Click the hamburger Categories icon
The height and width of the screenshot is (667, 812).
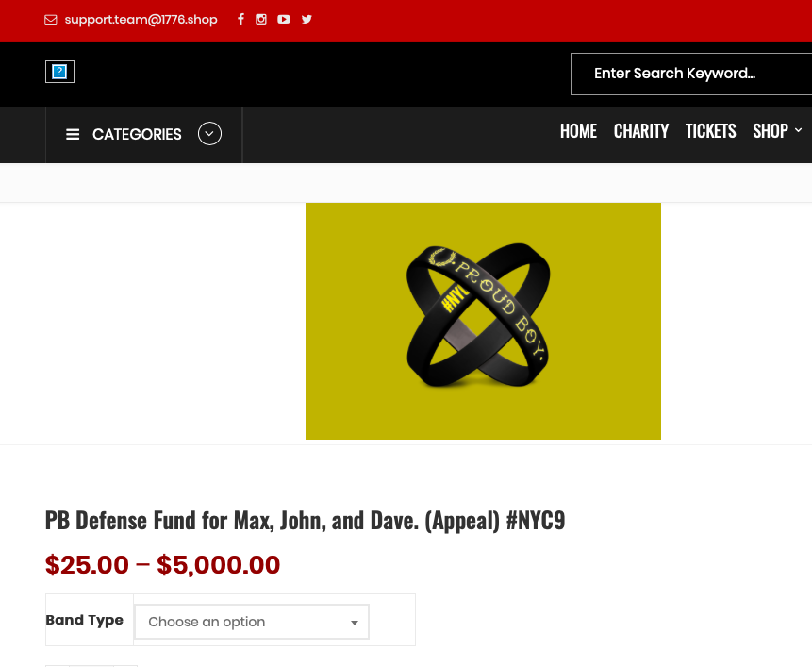[x=73, y=134]
